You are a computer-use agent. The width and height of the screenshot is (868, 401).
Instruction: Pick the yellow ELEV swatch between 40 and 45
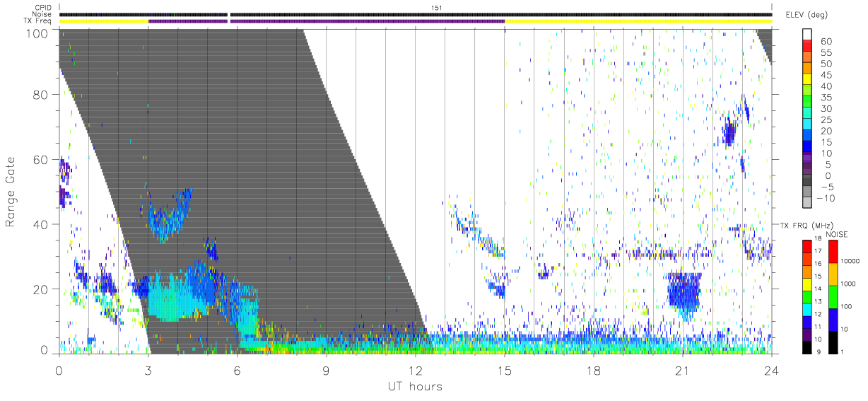[807, 80]
